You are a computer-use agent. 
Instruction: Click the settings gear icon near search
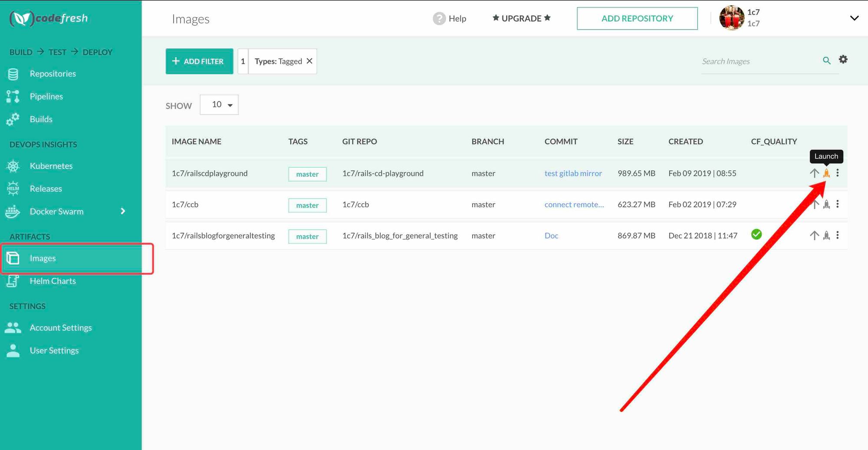click(x=843, y=60)
